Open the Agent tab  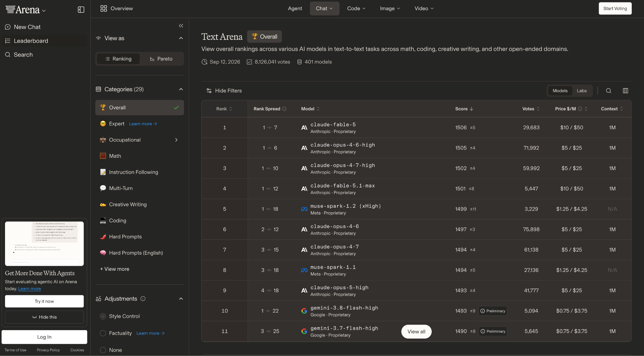coord(295,8)
